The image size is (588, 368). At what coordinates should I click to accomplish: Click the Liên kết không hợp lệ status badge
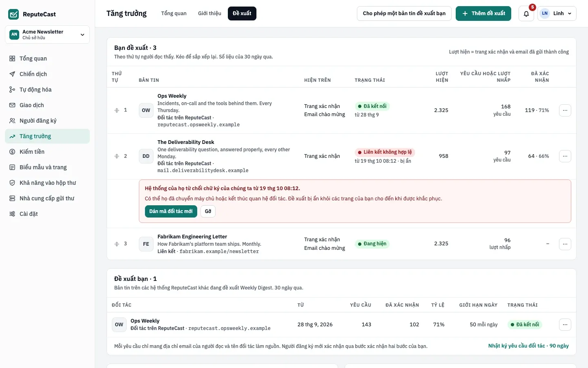[385, 152]
